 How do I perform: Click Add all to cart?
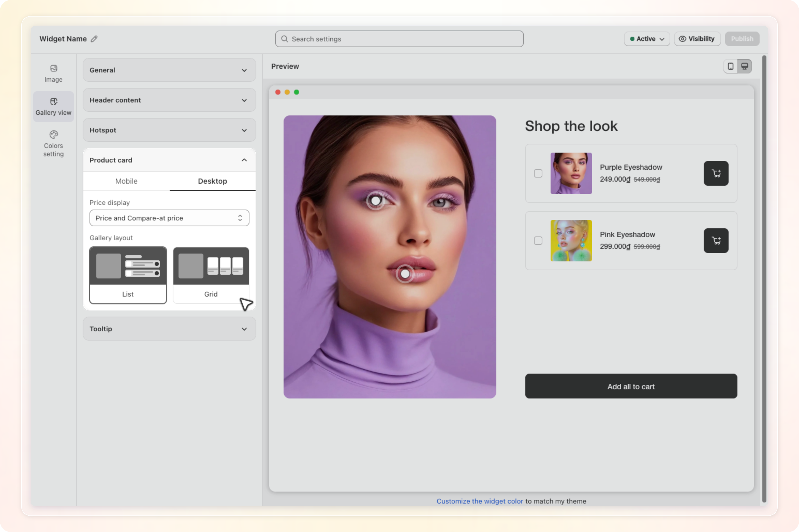tap(631, 386)
